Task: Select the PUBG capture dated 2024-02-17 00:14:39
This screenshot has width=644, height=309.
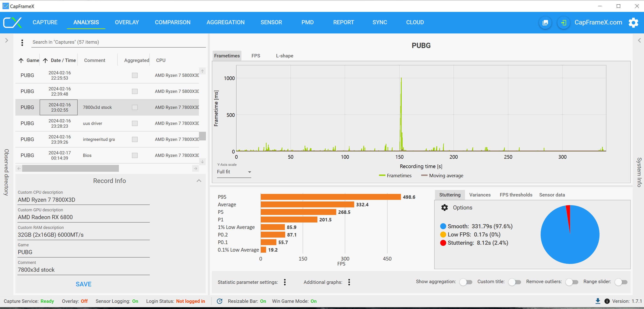Action: click(x=107, y=155)
